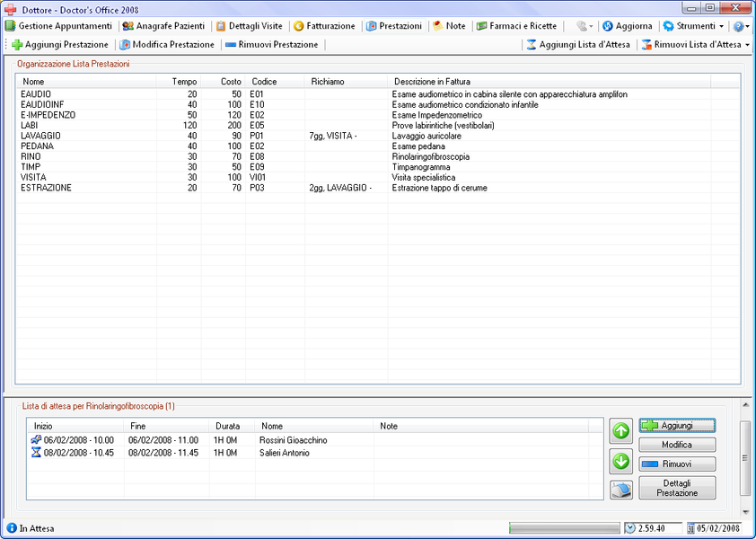Click Aggiungi Lista d'Attesa hourglass button
The image size is (756, 539).
click(x=578, y=45)
